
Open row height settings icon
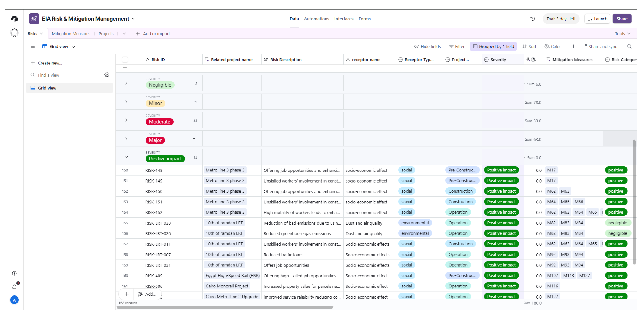572,46
